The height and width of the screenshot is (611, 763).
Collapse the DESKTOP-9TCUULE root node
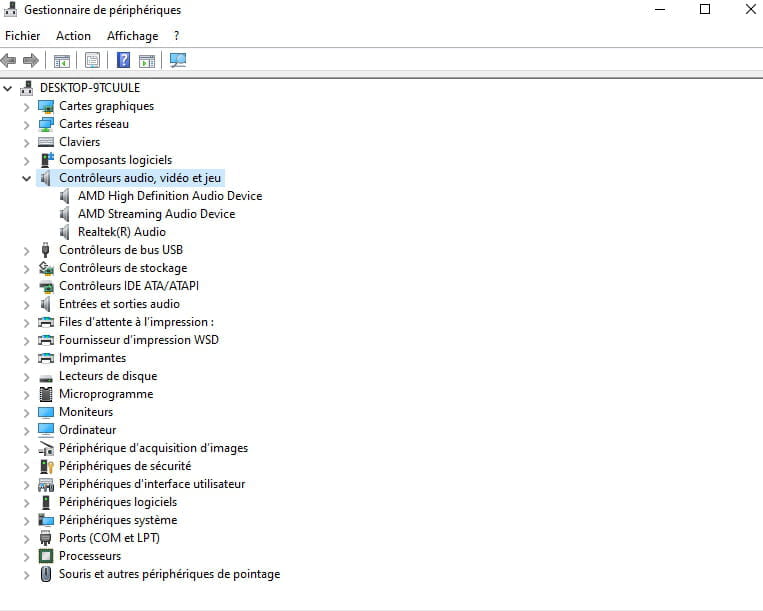[8, 89]
